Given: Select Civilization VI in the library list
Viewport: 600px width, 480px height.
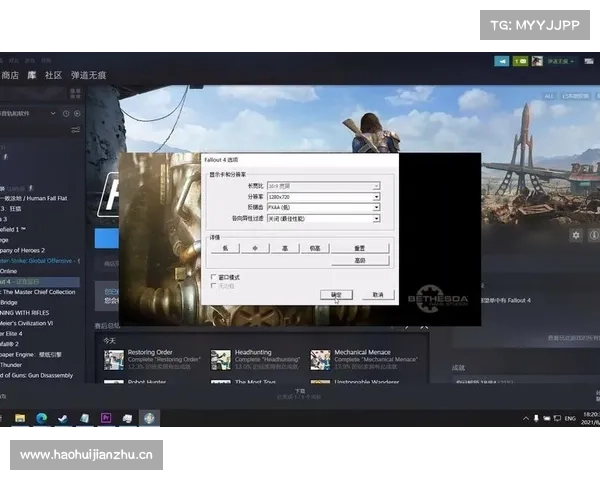Looking at the screenshot, I should (27, 323).
